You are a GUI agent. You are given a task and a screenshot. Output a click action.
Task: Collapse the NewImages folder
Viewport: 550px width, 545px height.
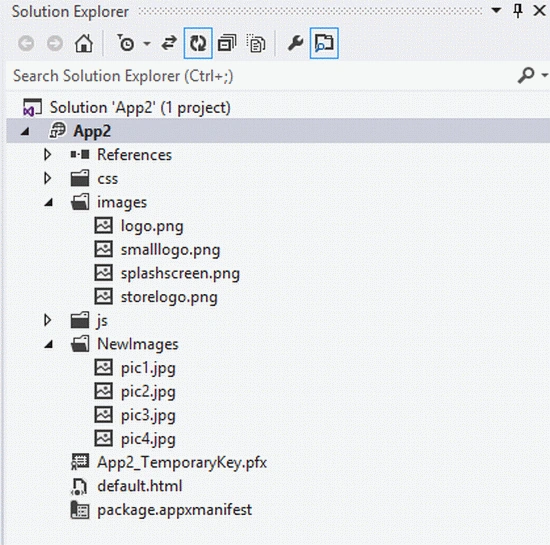point(49,344)
